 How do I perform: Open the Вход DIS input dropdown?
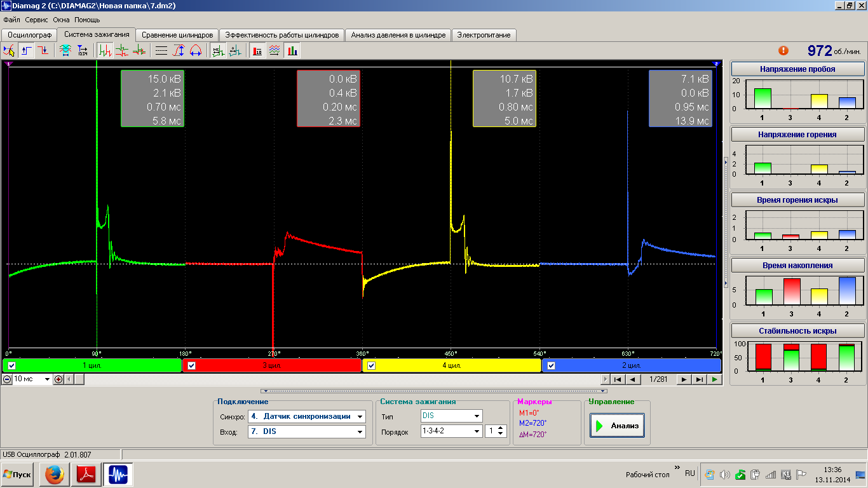(360, 431)
